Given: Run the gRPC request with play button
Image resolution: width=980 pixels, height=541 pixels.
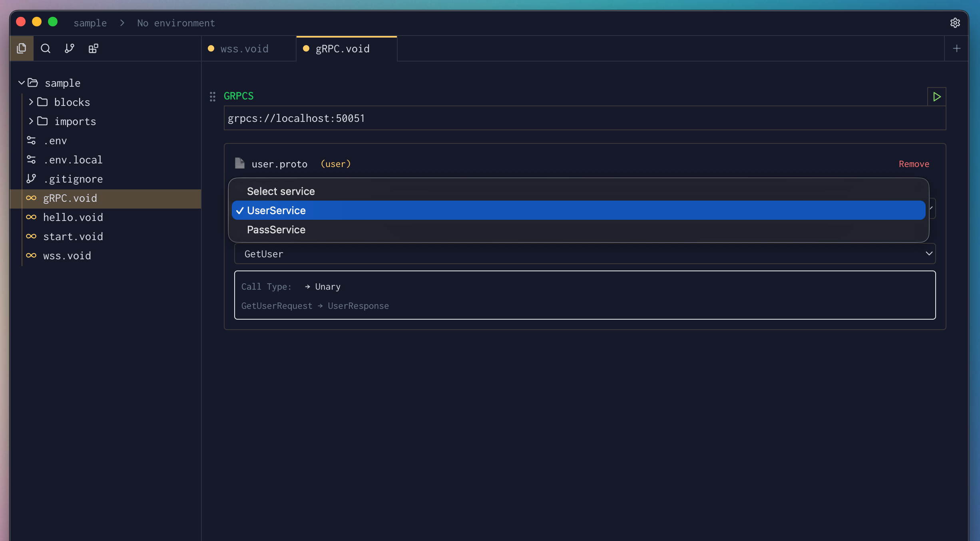Looking at the screenshot, I should pos(936,97).
